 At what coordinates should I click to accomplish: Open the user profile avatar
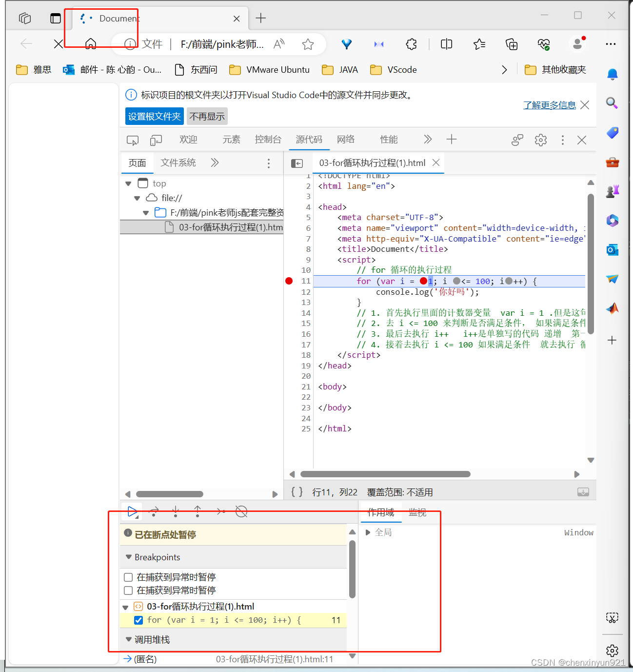(x=577, y=44)
